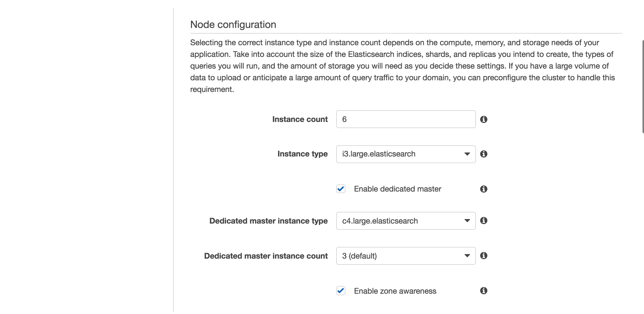Click info icon beside Instance count field
Image resolution: width=644 pixels, height=314 pixels.
(484, 119)
